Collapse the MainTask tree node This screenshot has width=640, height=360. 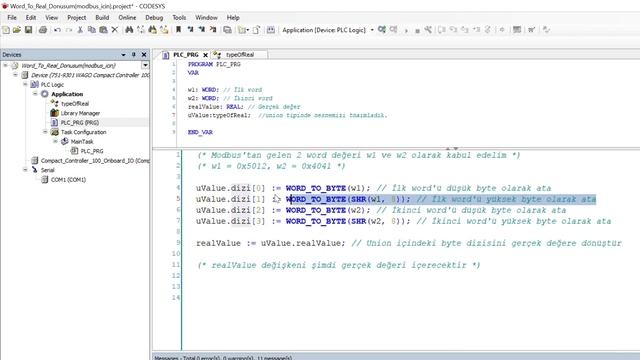(55, 141)
